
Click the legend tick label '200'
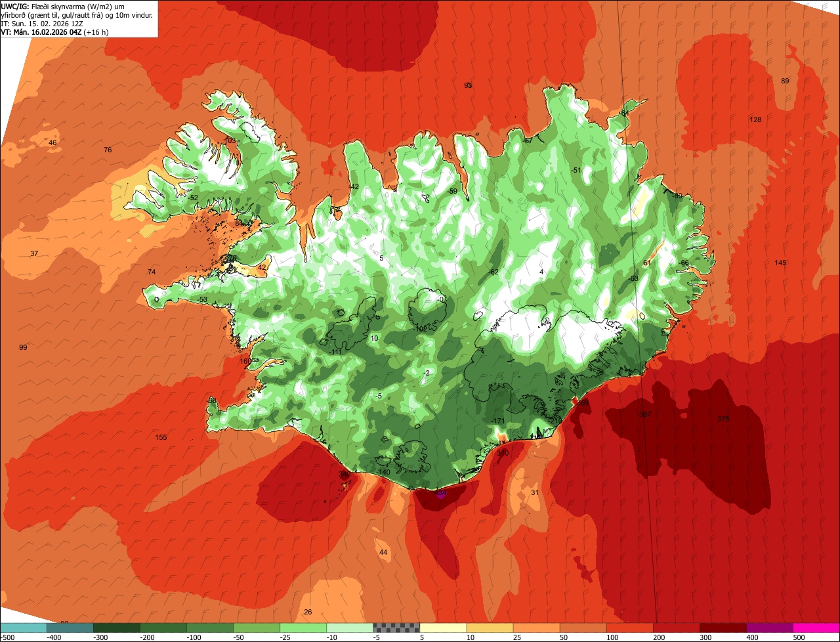(660, 637)
